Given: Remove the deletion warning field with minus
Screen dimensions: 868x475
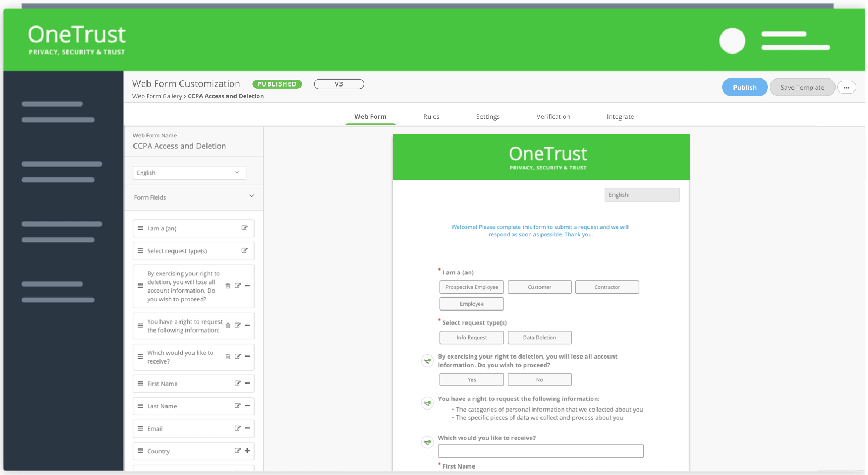Looking at the screenshot, I should point(248,286).
